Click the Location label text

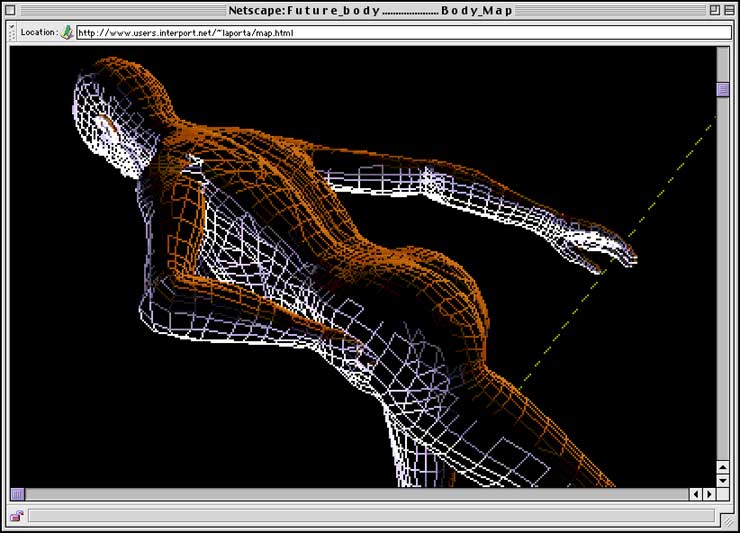[38, 32]
